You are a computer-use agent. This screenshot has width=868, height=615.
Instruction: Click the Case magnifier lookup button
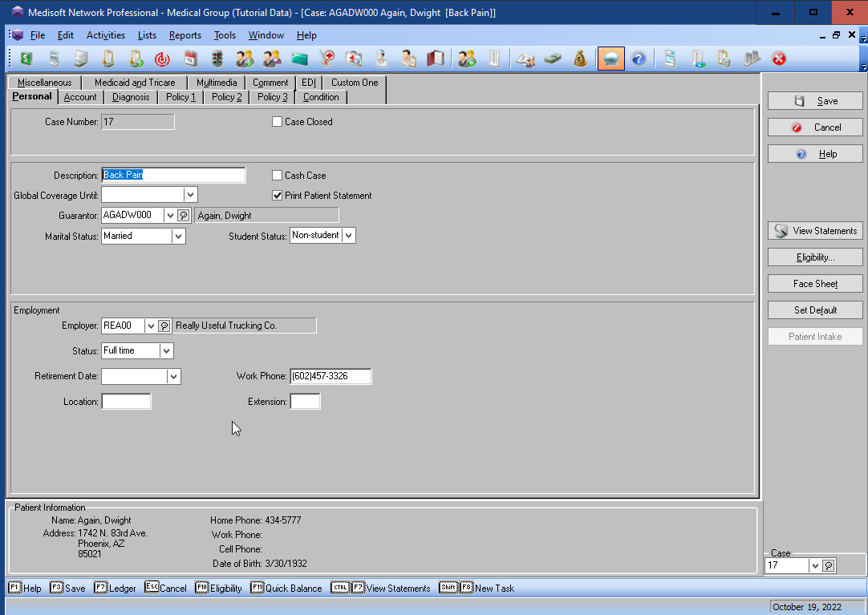coord(829,566)
